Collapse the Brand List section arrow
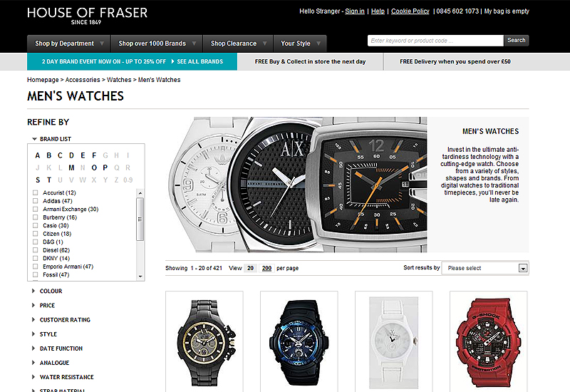The image size is (570, 392). [34, 139]
